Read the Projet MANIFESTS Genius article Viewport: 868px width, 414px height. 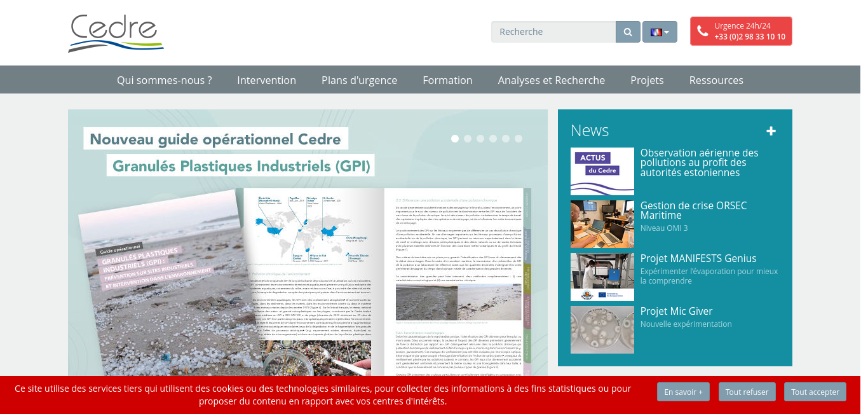[x=698, y=258]
